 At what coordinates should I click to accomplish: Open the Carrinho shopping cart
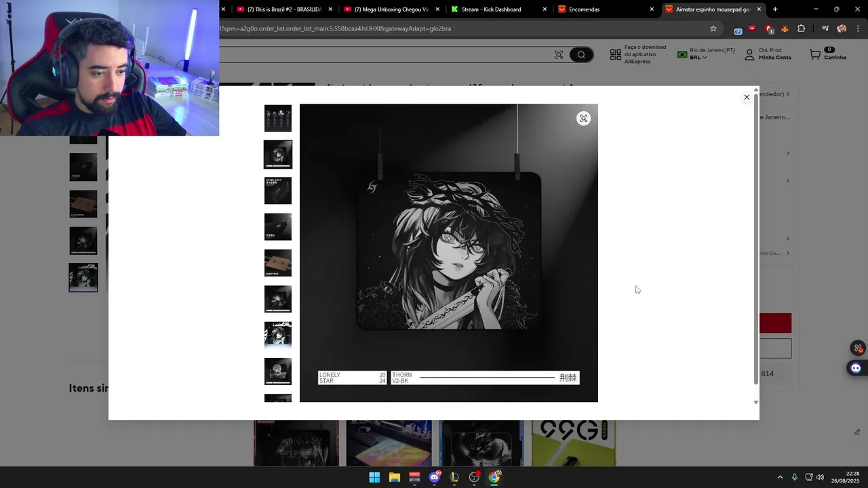pyautogui.click(x=827, y=54)
